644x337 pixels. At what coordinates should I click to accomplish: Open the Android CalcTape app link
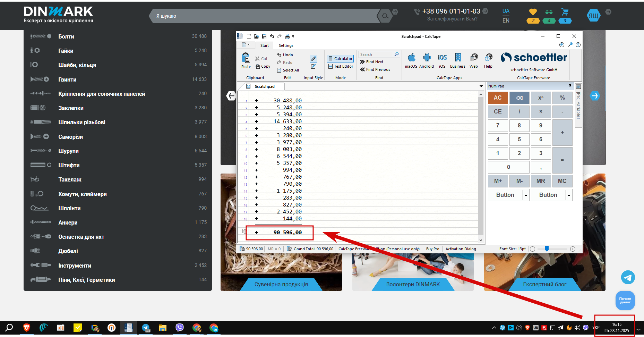click(x=427, y=61)
